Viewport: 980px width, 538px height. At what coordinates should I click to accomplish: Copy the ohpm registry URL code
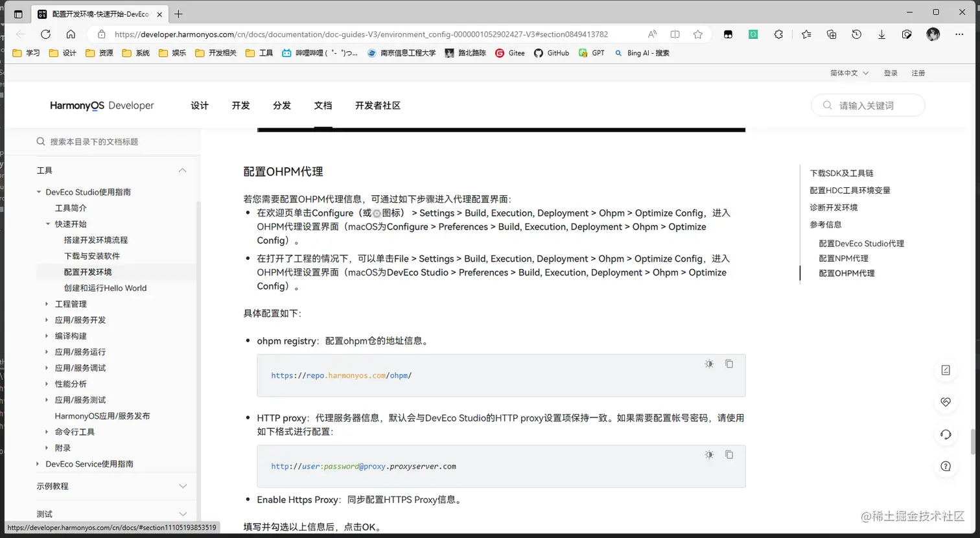coord(729,364)
